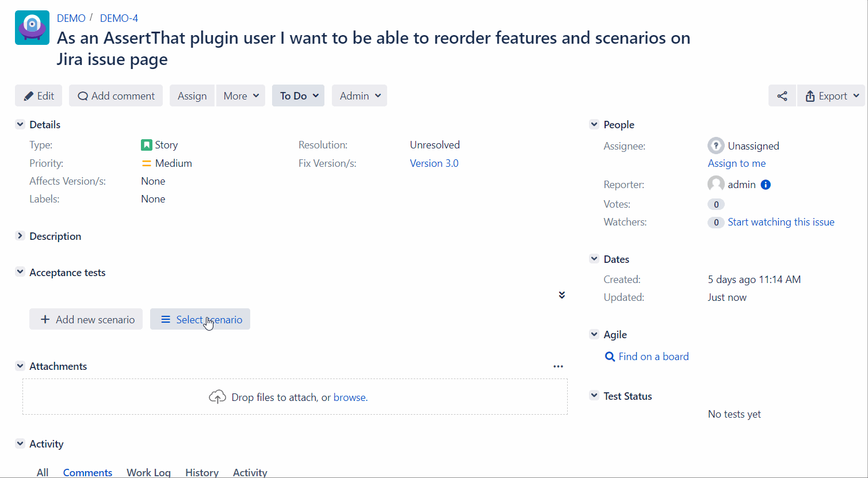
Task: Click Select scenario button
Action: pos(200,319)
